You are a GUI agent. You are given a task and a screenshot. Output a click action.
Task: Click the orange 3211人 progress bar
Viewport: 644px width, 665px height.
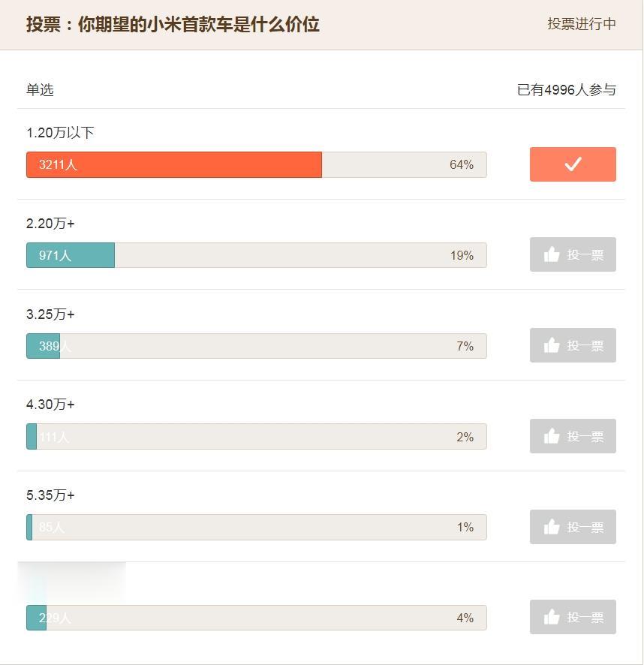pos(174,164)
